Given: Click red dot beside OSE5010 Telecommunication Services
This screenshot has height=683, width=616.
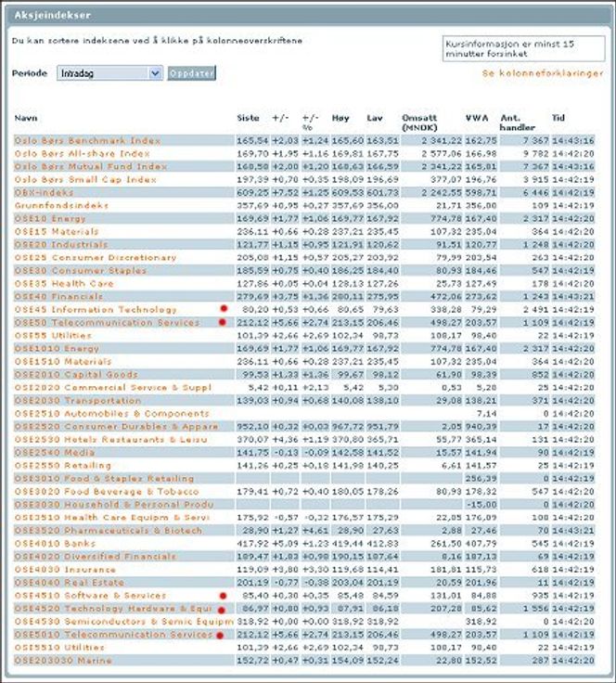Looking at the screenshot, I should (220, 636).
